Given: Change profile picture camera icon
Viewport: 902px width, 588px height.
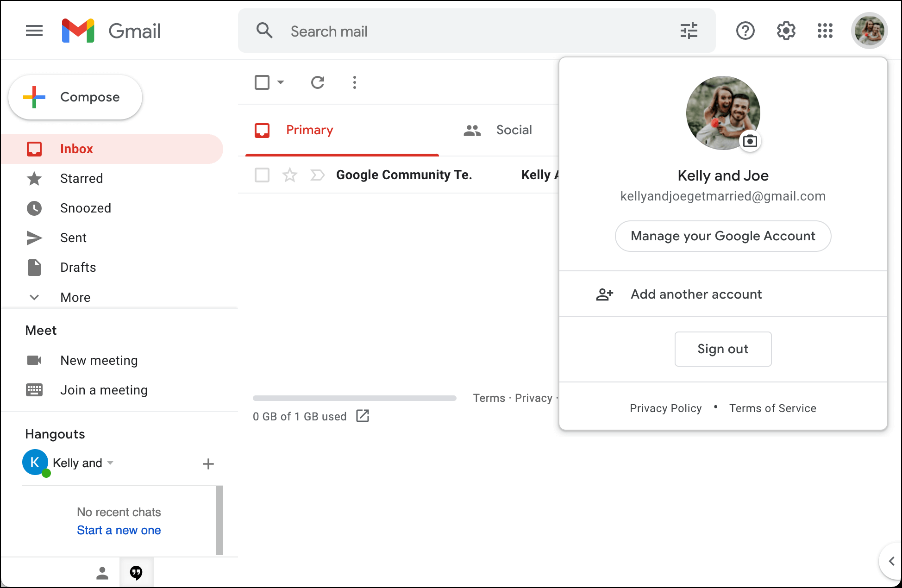Looking at the screenshot, I should point(750,141).
